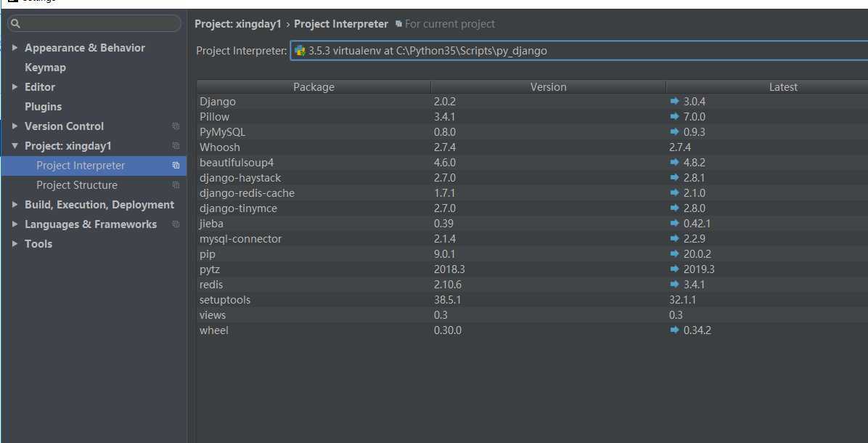The height and width of the screenshot is (443, 868).
Task: Select the django-tinymce package row
Action: tap(533, 208)
